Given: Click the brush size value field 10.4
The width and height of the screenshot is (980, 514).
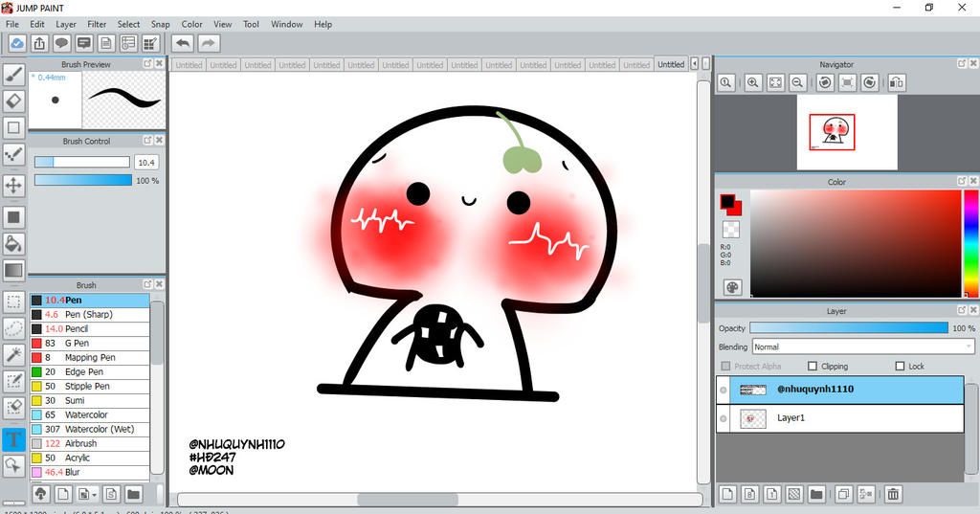Looking at the screenshot, I should click(146, 162).
